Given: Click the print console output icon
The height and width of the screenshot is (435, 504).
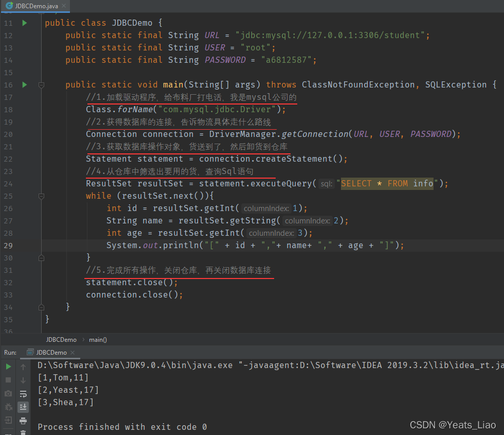Looking at the screenshot, I should [x=23, y=421].
